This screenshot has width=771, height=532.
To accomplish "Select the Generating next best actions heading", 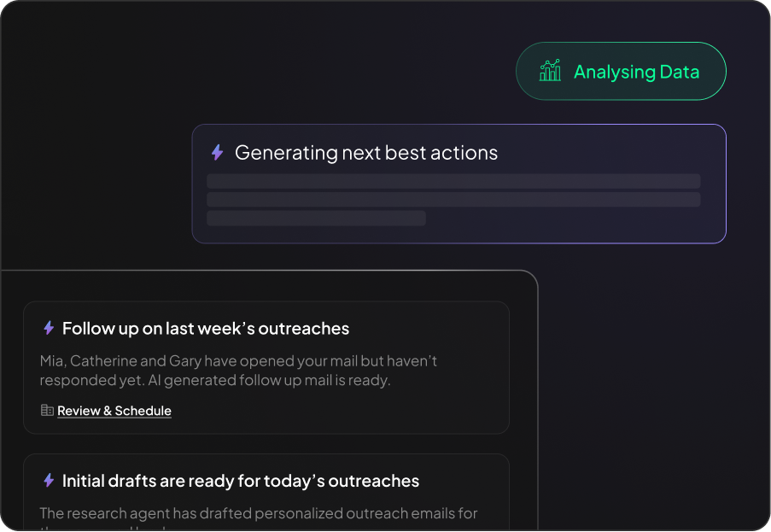I will (365, 153).
